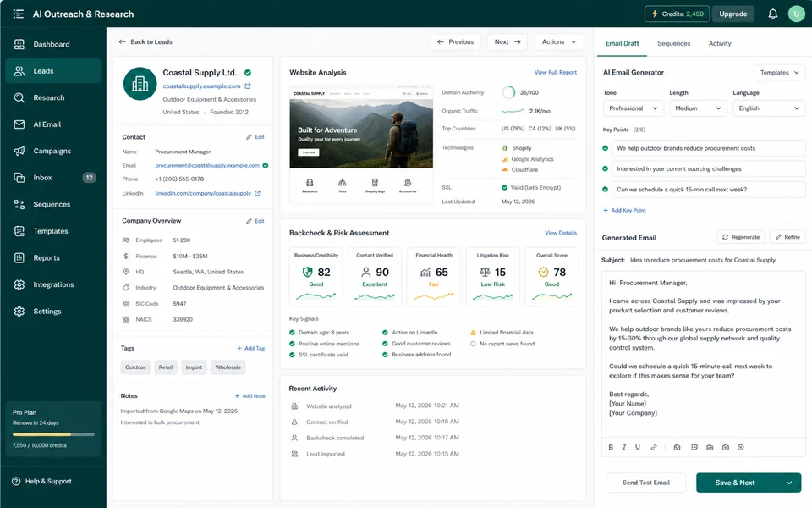Click the website preview thumbnail
The image size is (812, 508).
coord(361,143)
